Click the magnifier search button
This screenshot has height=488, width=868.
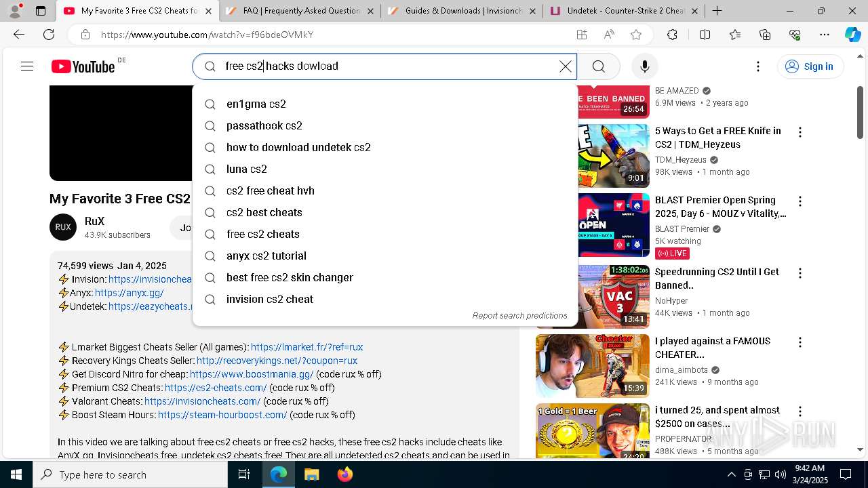click(x=598, y=66)
